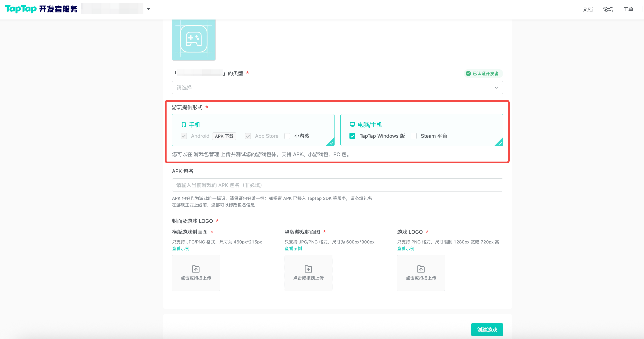Open 论坛 in top navigation

(x=608, y=9)
